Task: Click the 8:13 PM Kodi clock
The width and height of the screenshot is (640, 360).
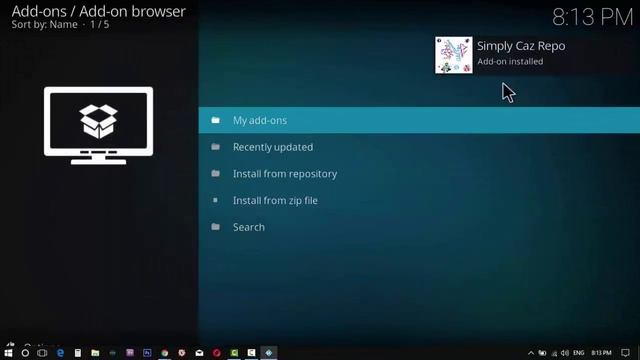Action: [x=592, y=18]
